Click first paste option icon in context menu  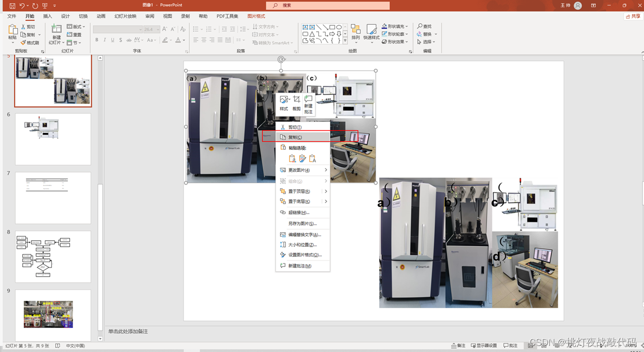[x=292, y=159]
